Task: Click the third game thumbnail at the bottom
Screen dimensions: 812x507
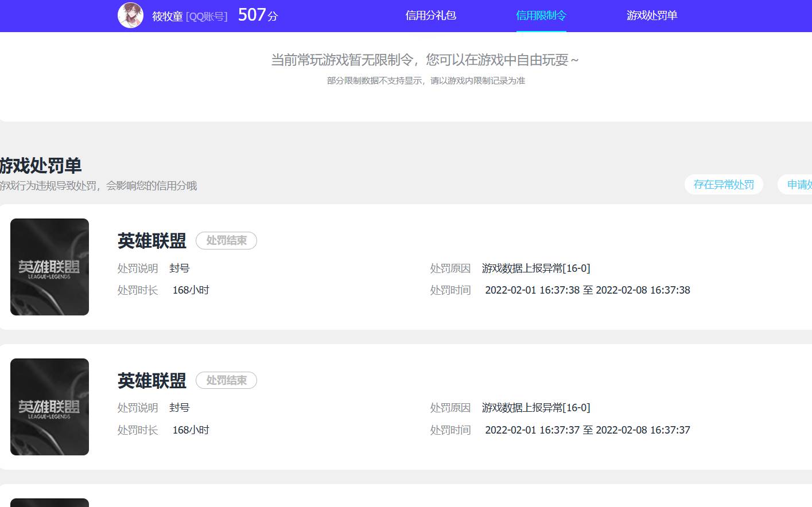Action: click(x=49, y=503)
